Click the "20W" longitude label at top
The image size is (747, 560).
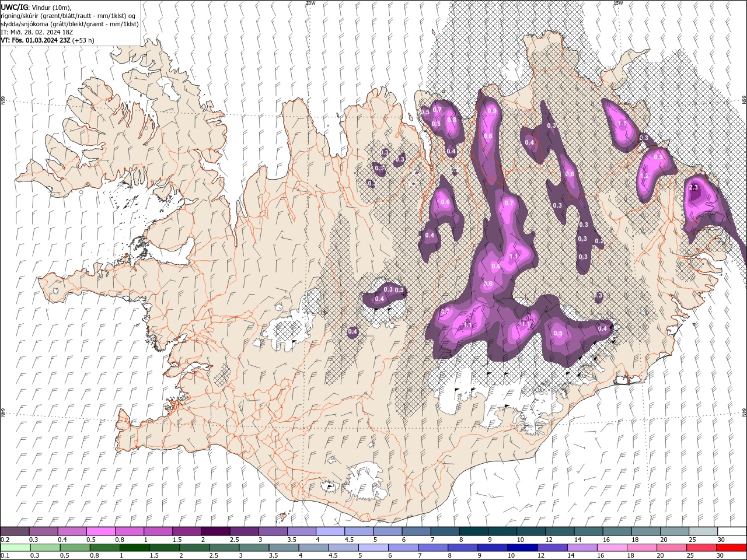tap(311, 3)
